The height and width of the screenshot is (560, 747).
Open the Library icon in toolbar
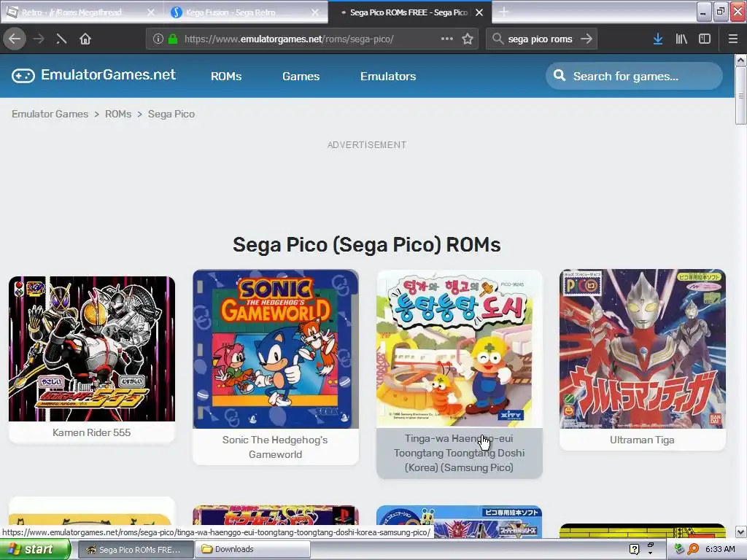681,39
